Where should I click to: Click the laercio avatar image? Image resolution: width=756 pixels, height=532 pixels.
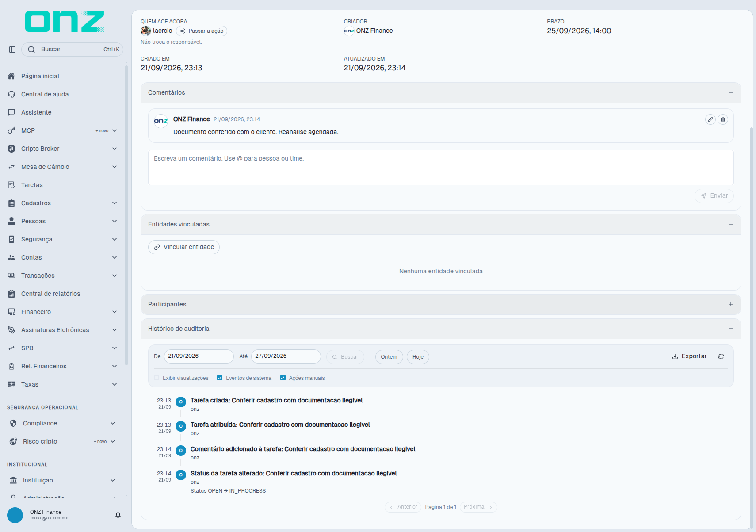(x=146, y=31)
